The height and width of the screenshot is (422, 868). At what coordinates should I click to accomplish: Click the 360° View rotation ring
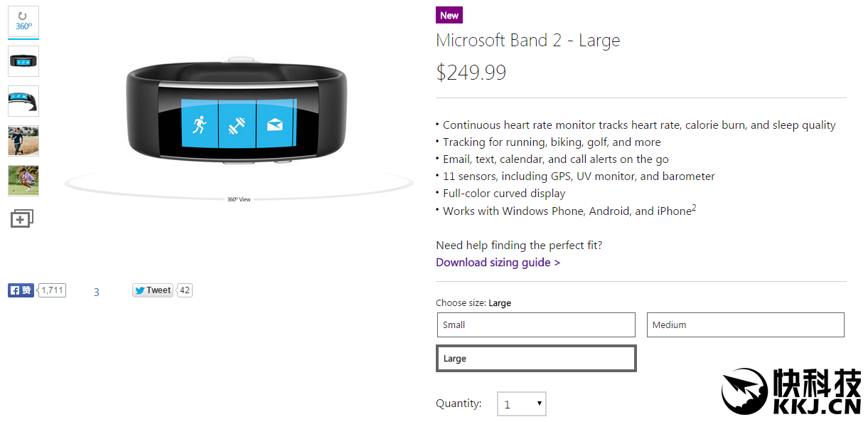tap(239, 199)
